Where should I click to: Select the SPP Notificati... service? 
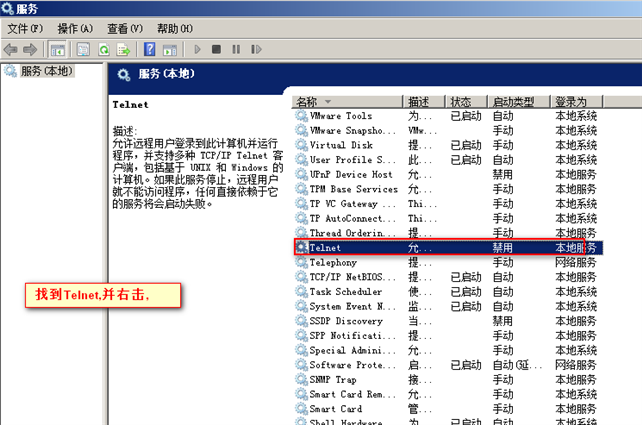[x=353, y=336]
